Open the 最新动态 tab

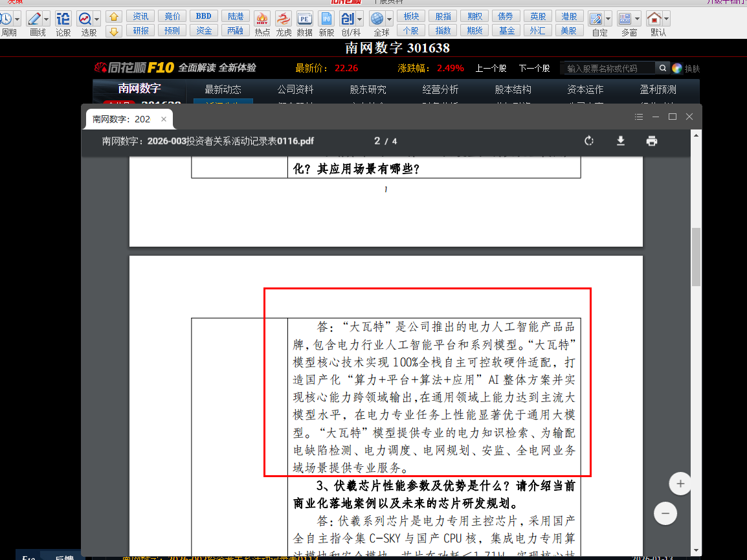click(x=223, y=89)
